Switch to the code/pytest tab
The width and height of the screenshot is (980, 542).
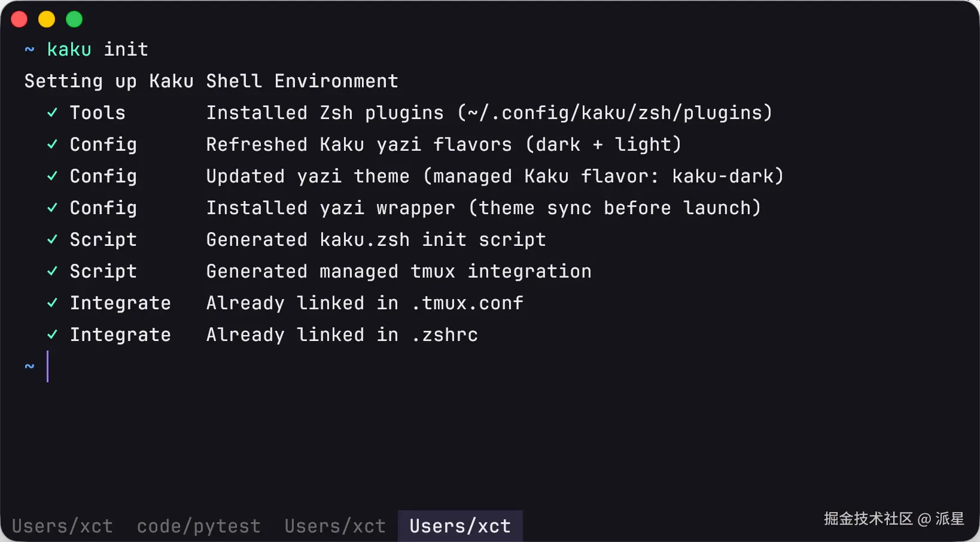coord(199,526)
